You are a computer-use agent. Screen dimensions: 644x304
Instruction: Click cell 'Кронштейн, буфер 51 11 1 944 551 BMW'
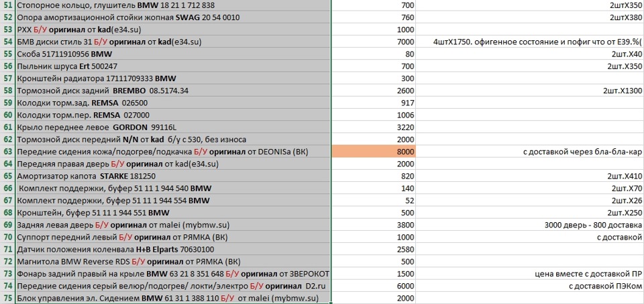pos(173,213)
